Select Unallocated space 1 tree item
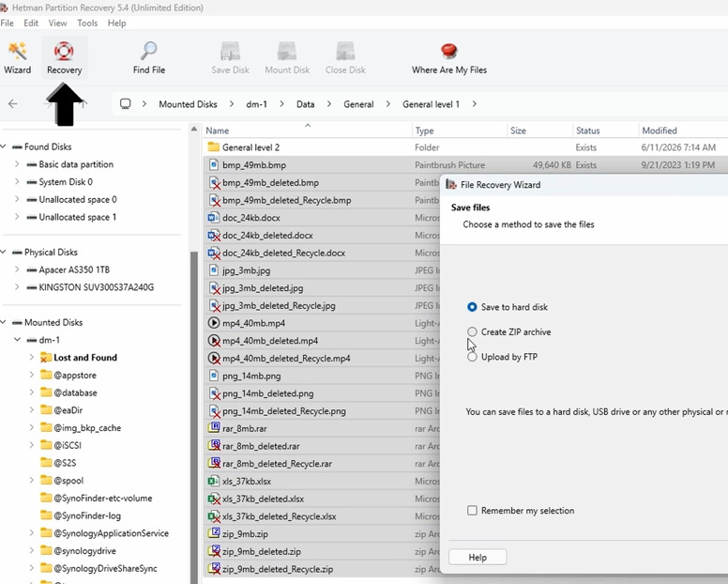 78,217
